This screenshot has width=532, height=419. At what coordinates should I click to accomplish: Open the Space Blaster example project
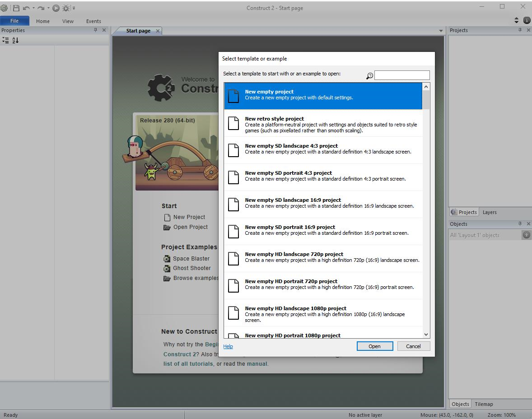point(191,258)
